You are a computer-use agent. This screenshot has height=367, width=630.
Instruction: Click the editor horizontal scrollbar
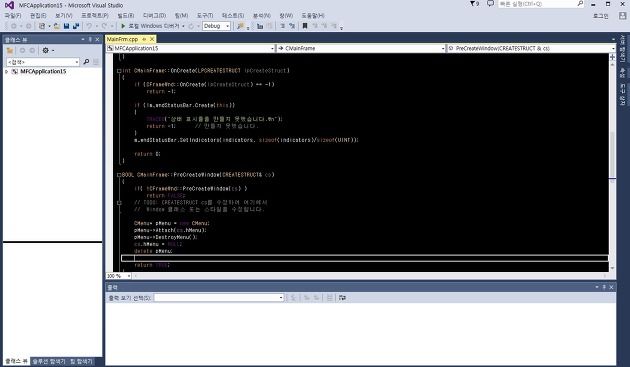(370, 276)
